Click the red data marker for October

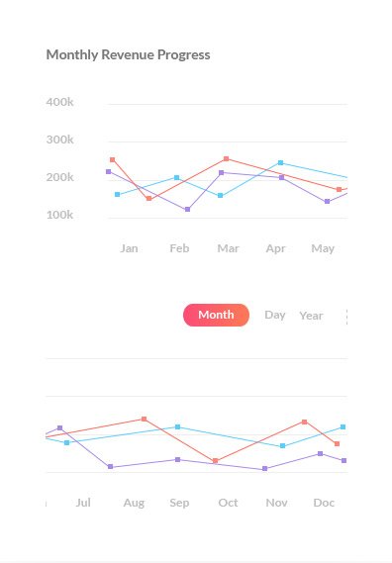click(x=215, y=461)
